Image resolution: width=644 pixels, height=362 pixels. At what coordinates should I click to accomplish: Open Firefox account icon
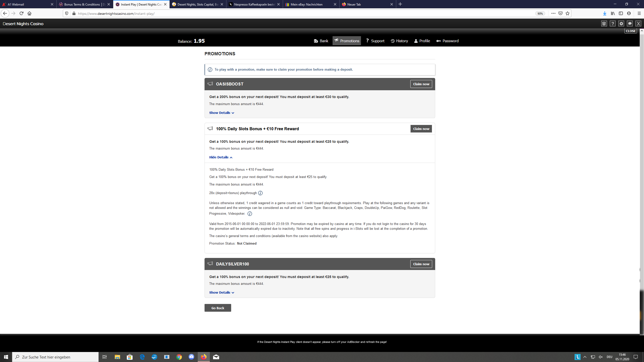point(629,14)
